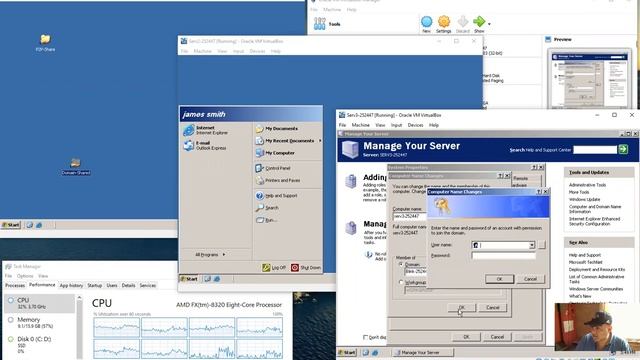Open Tools in VirtualBox Manager
The width and height of the screenshot is (640, 360).
click(x=327, y=24)
